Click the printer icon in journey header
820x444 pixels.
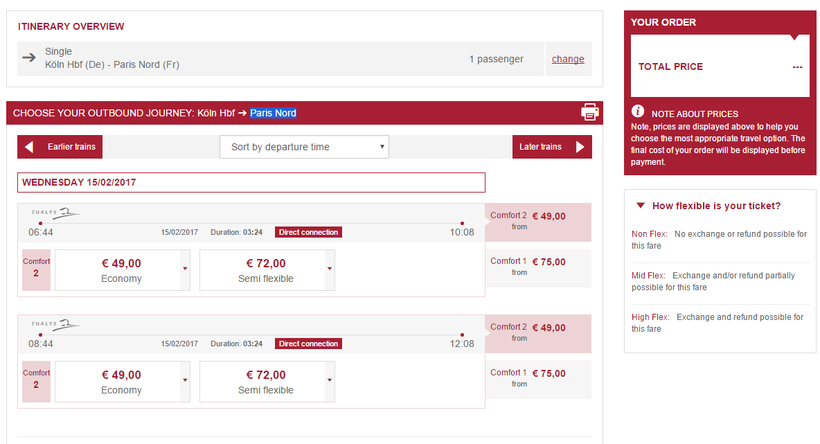click(589, 112)
